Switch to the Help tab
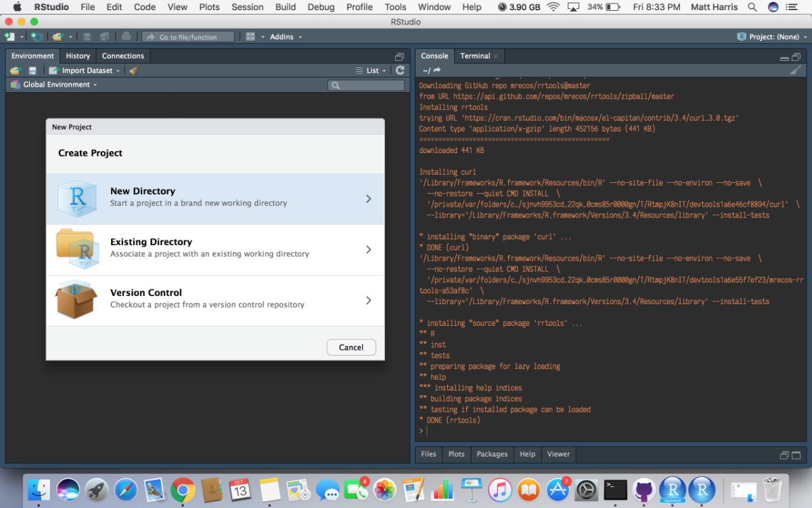This screenshot has width=812, height=508. pyautogui.click(x=528, y=454)
